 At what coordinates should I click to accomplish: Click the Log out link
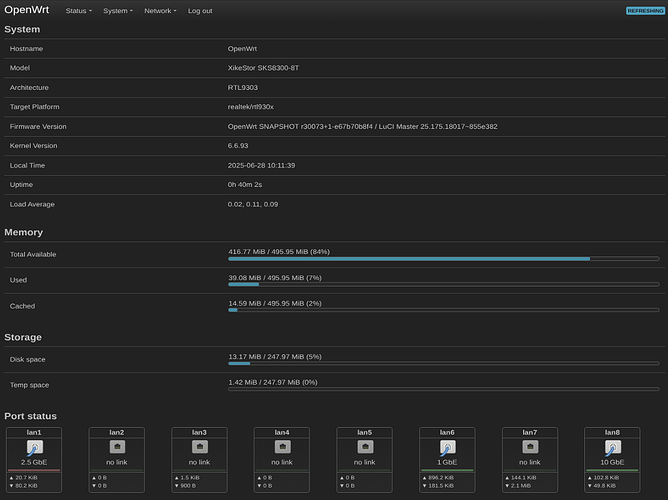point(200,11)
